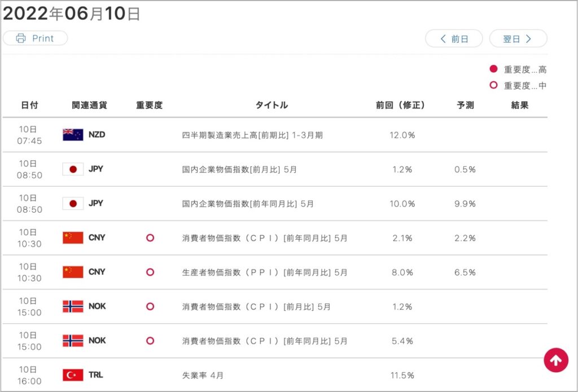Click the hollow 重要度 中 legend circle
This screenshot has height=392, width=578.
pyautogui.click(x=493, y=85)
